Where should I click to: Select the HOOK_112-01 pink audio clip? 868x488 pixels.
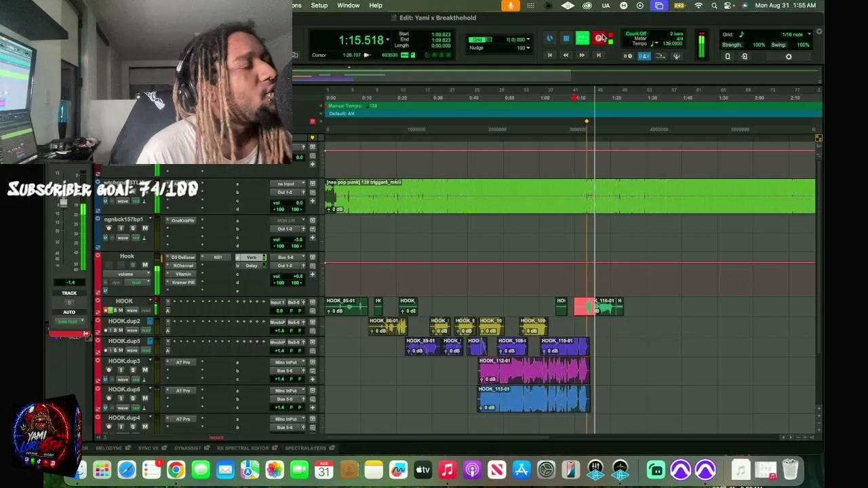(534, 370)
